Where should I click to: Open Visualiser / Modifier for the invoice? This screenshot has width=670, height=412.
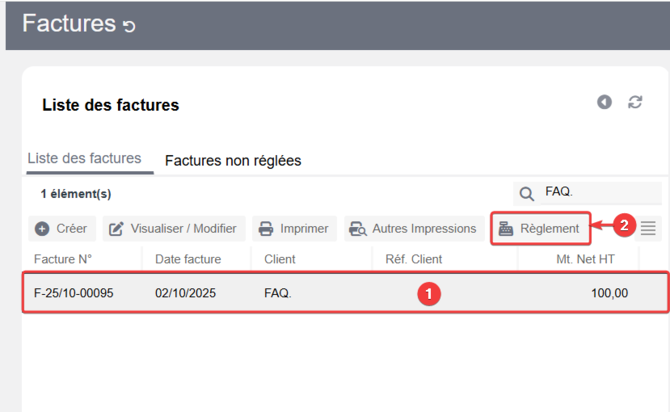174,229
